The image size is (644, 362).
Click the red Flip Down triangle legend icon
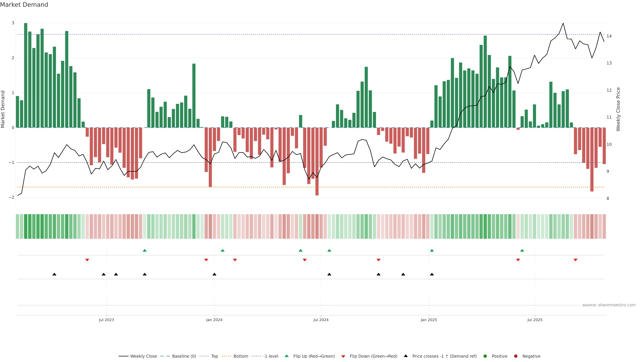click(343, 356)
